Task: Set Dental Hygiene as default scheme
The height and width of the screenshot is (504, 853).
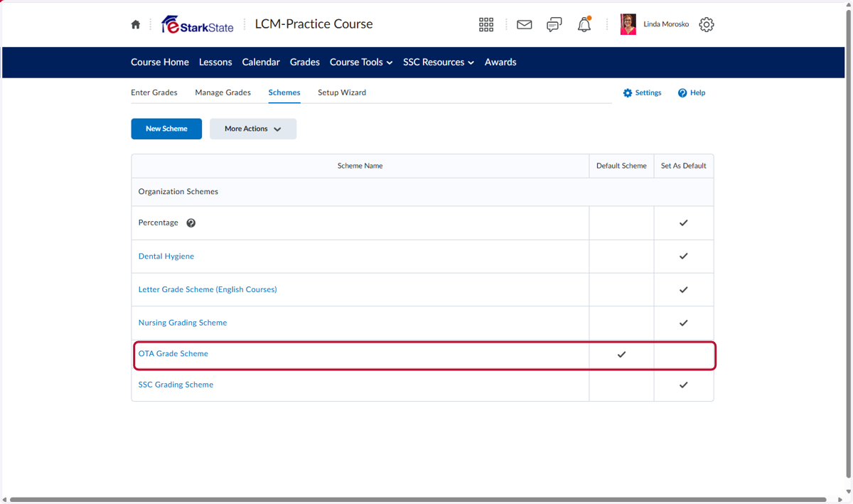Action: tap(683, 256)
